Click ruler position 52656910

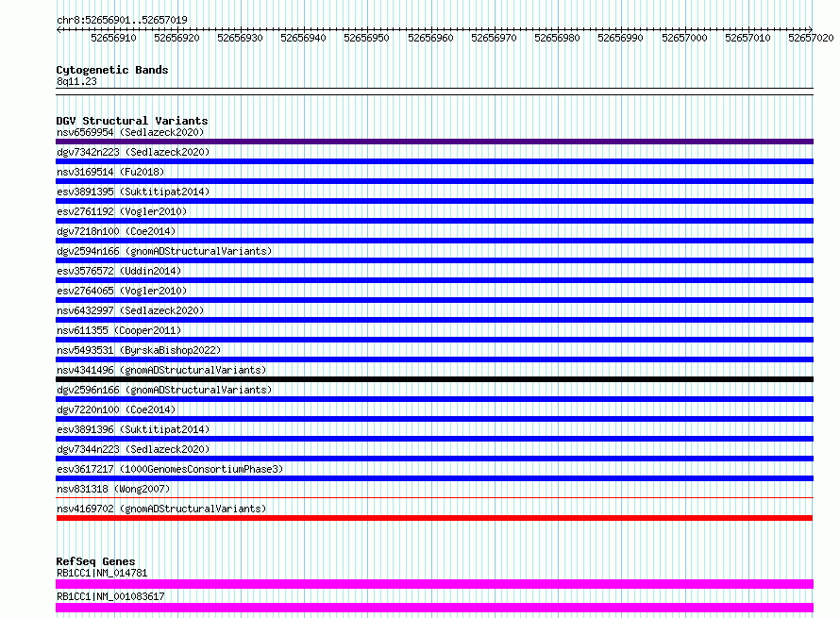(x=113, y=38)
